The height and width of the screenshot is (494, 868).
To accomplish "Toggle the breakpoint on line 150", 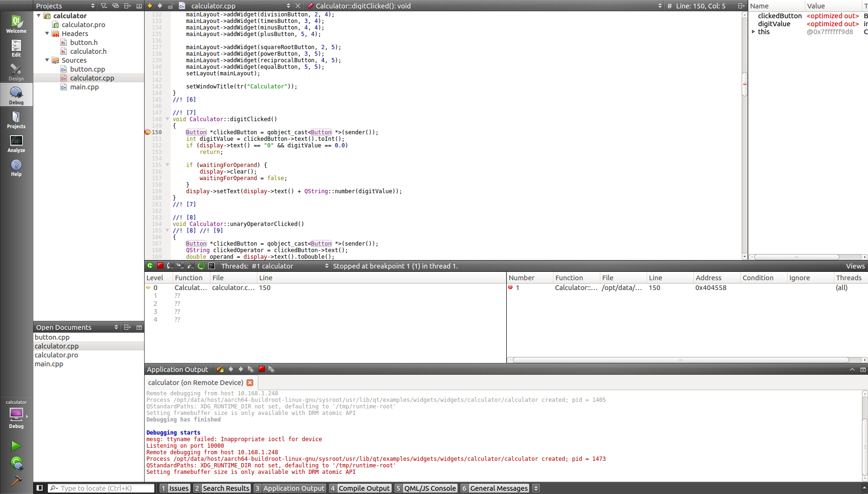I will coord(148,132).
